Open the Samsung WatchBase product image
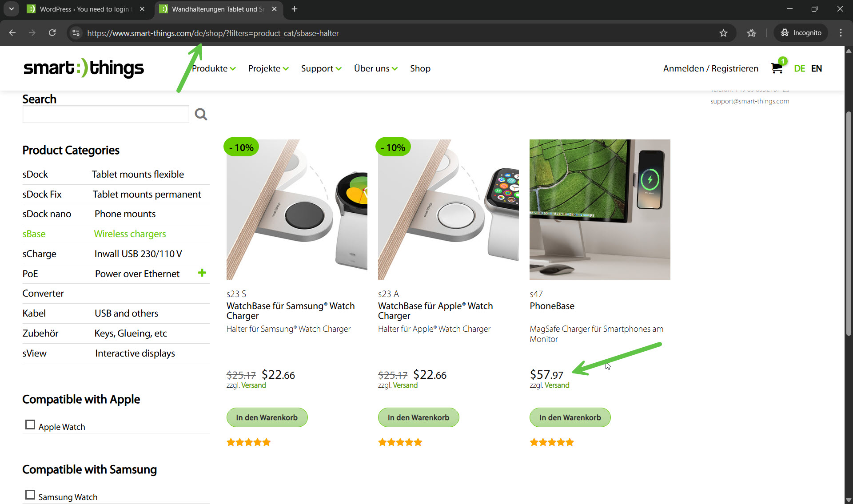The image size is (853, 504). tap(297, 210)
